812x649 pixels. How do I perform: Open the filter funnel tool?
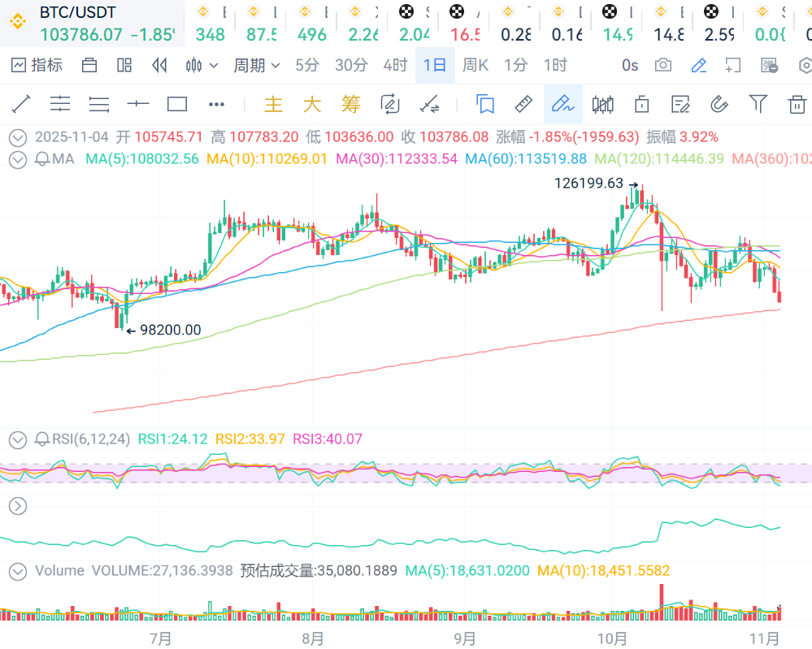click(758, 104)
